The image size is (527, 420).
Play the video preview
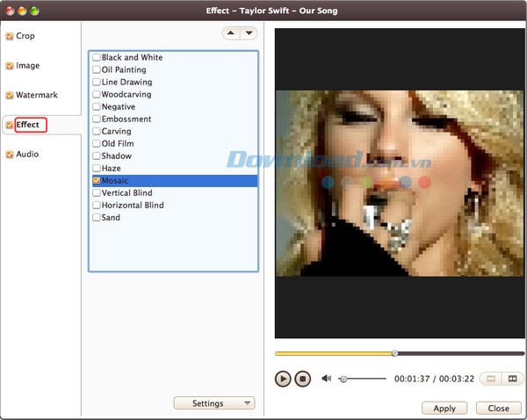tap(283, 379)
